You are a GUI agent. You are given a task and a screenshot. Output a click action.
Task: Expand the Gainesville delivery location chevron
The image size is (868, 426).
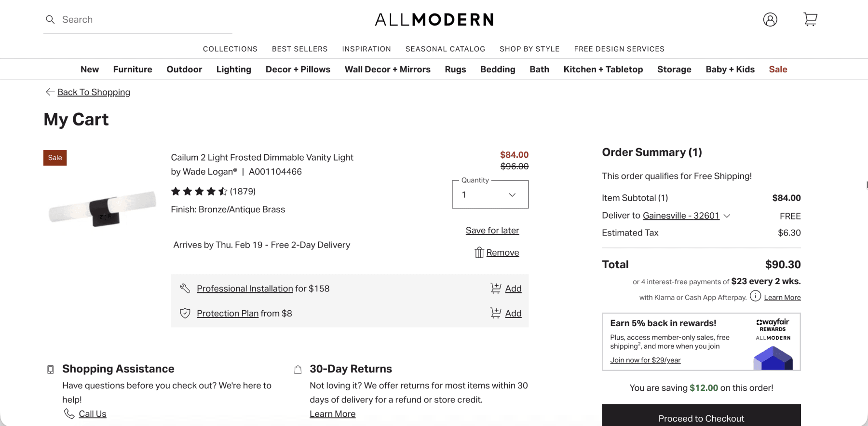coord(728,216)
